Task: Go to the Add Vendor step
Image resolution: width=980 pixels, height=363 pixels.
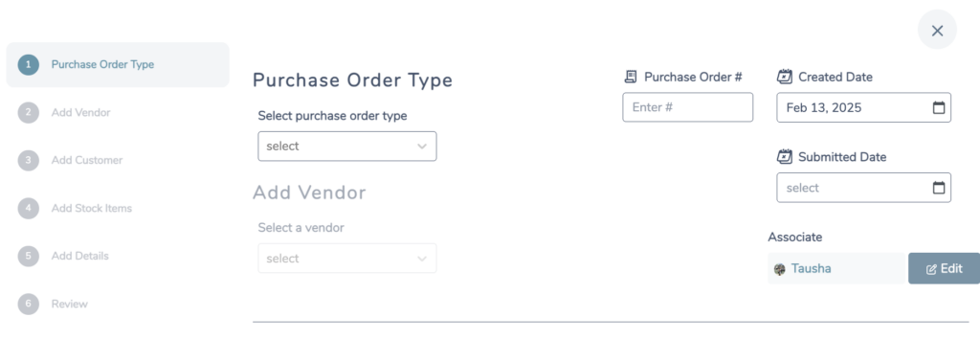Action: pyautogui.click(x=80, y=113)
